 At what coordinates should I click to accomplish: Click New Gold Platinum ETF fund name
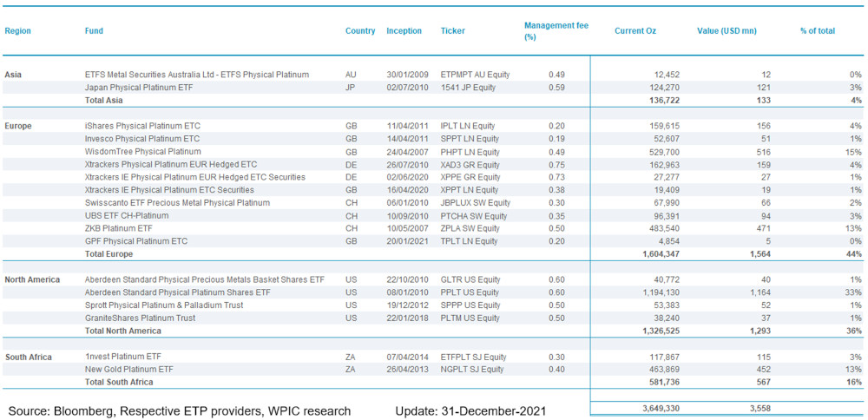(x=128, y=369)
